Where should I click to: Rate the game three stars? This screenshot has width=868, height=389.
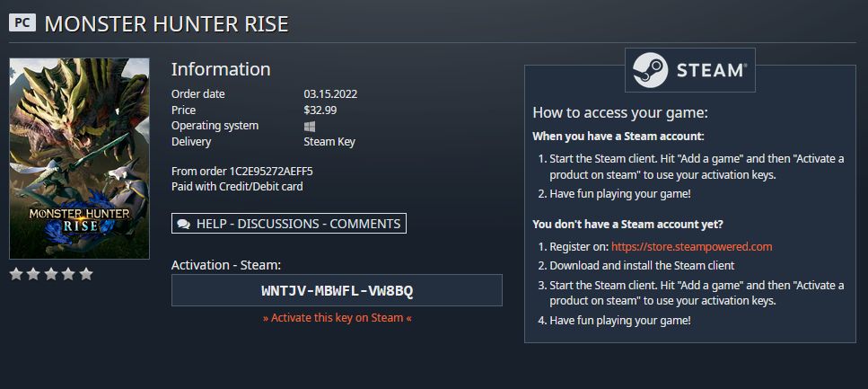pyautogui.click(x=51, y=274)
